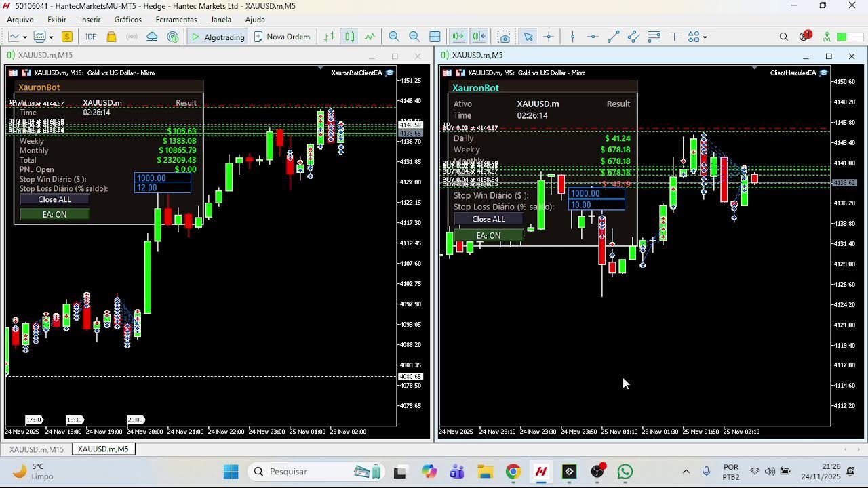The image size is (868, 488).
Task: Click the green LVL connection icon
Action: [x=827, y=37]
